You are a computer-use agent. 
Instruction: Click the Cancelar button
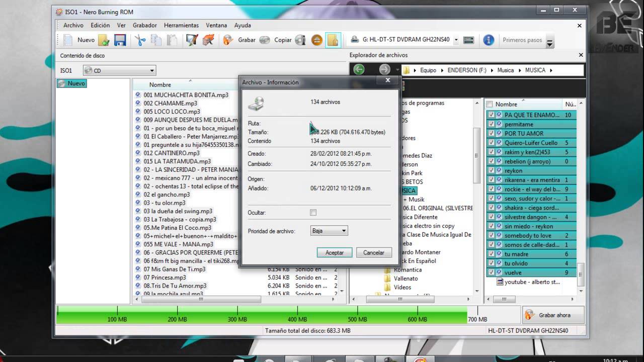pos(374,252)
